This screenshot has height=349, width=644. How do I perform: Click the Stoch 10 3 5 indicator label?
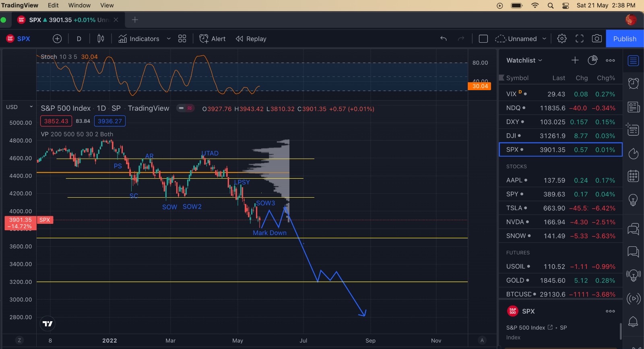pyautogui.click(x=59, y=57)
